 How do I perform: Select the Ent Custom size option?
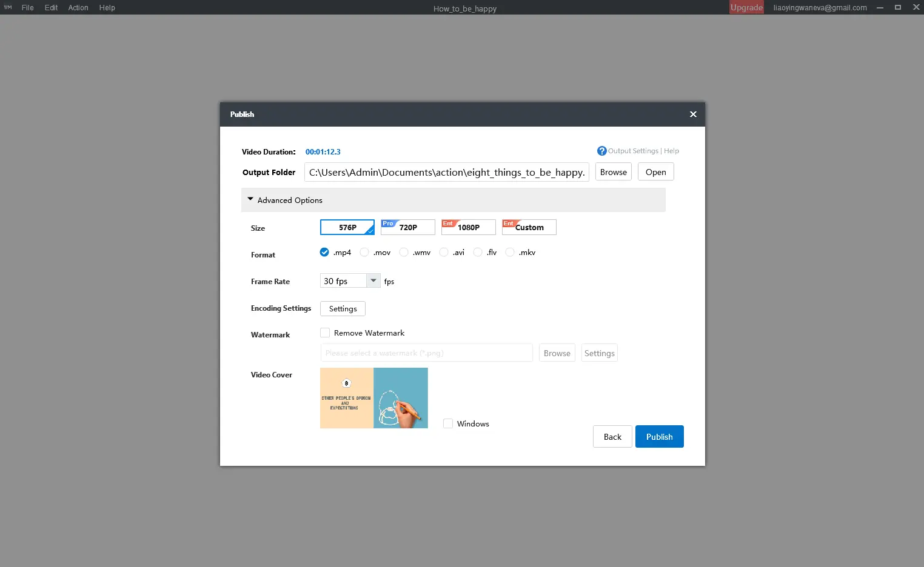(529, 227)
